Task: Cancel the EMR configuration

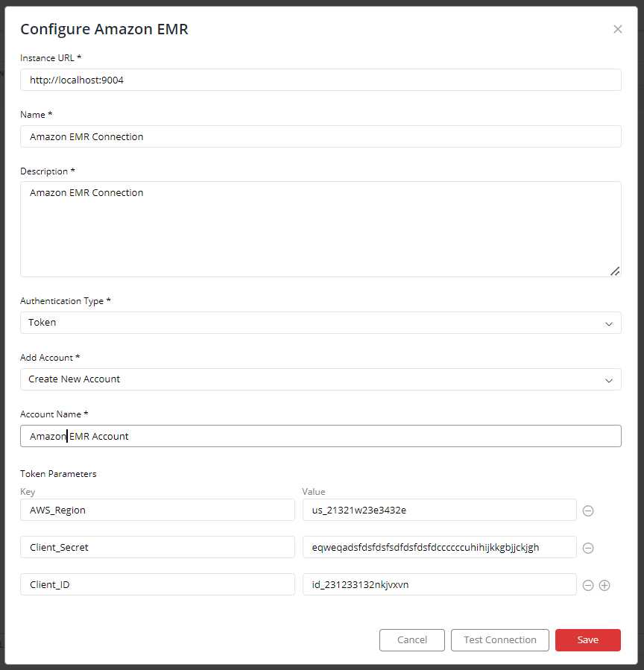Action: coord(412,640)
